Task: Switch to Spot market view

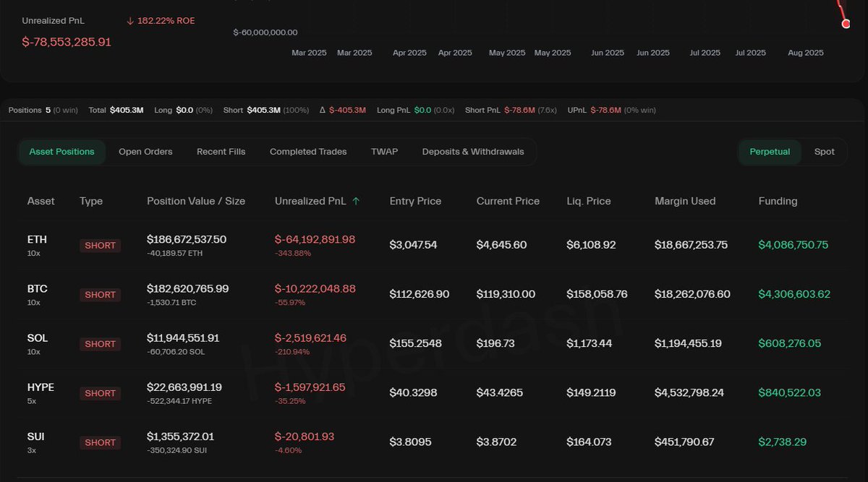Action: pyautogui.click(x=824, y=152)
